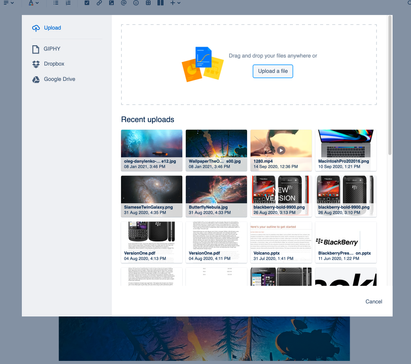
Task: Choose the MacintoshPro202016.png image
Action: click(x=346, y=150)
